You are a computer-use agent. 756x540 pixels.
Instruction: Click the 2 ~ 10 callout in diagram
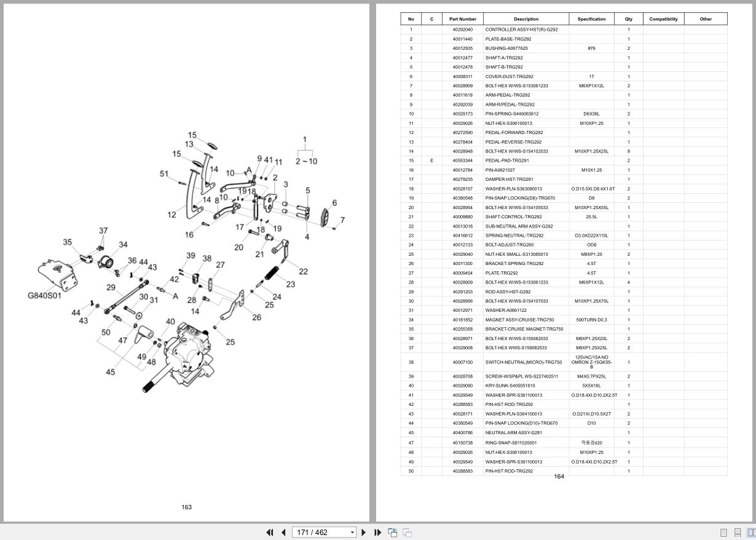(x=306, y=161)
